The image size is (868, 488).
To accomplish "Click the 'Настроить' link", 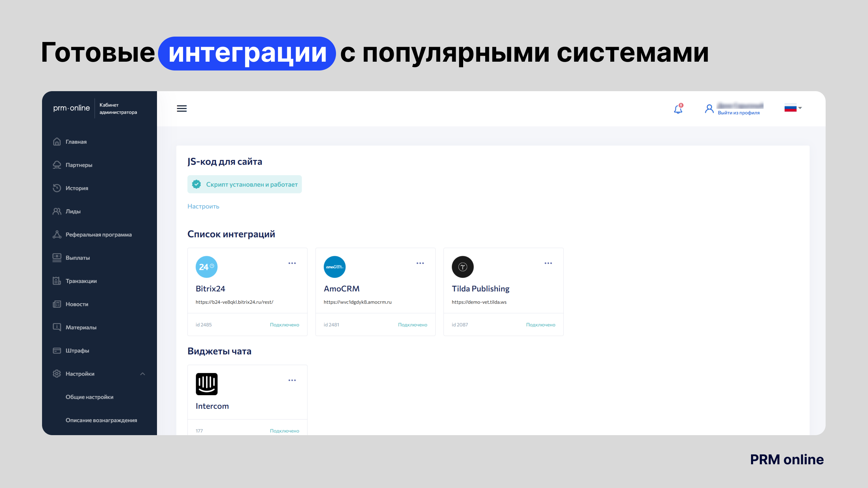I will pyautogui.click(x=203, y=206).
